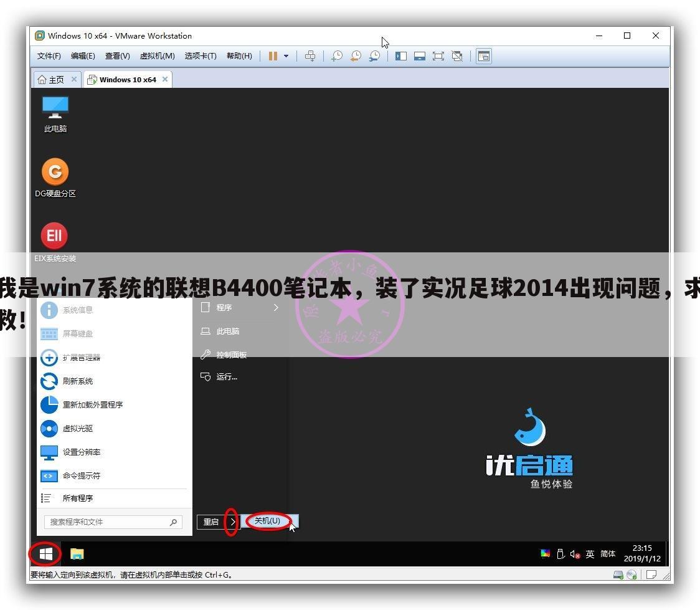Close the 主页 tab
The image size is (700, 610).
pyautogui.click(x=74, y=79)
